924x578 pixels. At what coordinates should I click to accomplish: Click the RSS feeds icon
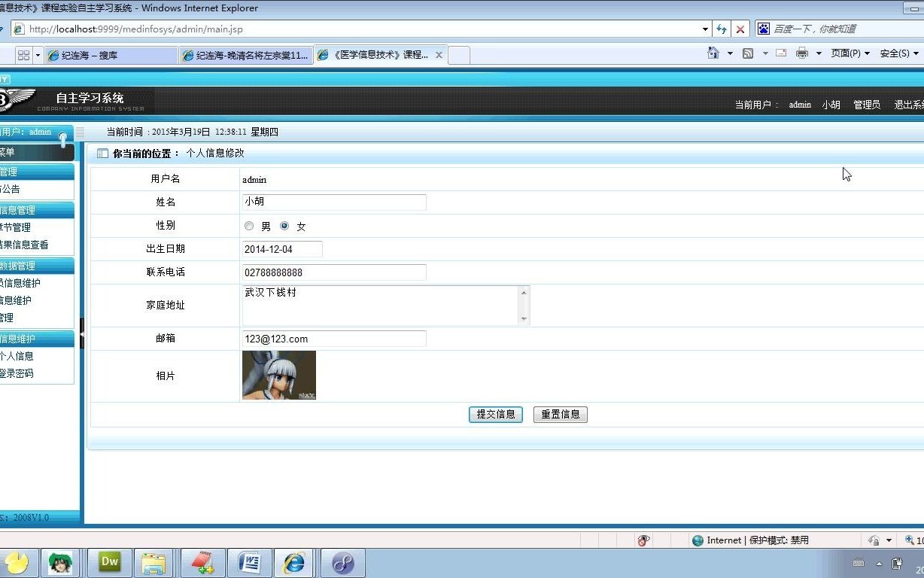pos(747,53)
